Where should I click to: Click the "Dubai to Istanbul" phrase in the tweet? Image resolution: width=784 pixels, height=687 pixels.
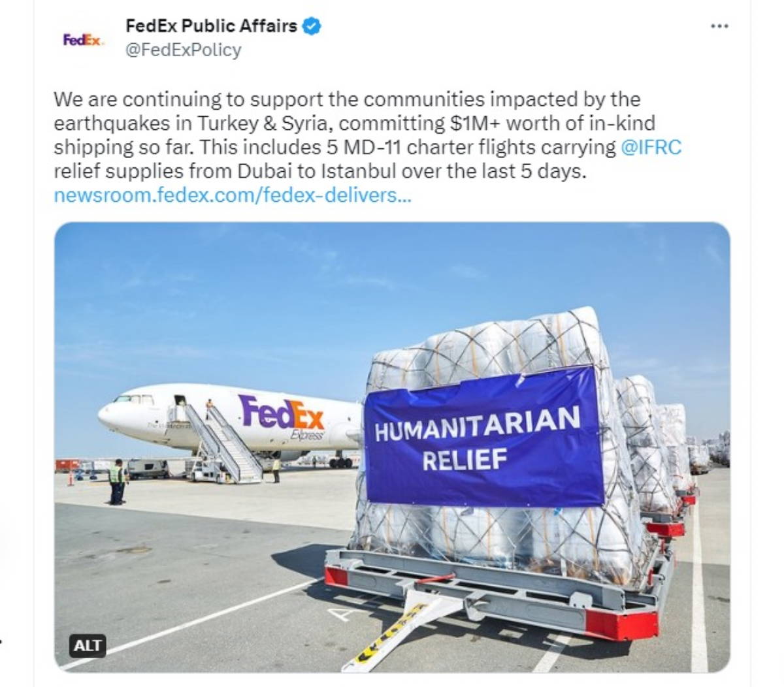click(x=318, y=172)
